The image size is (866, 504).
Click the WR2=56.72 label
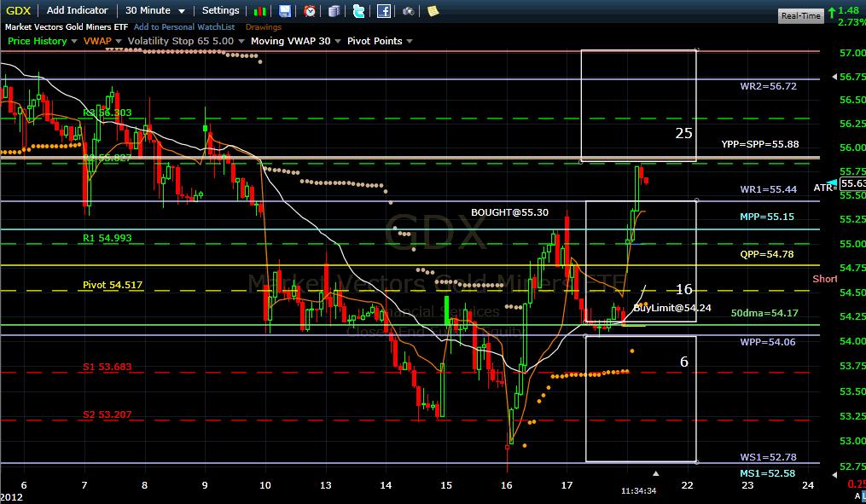point(768,86)
